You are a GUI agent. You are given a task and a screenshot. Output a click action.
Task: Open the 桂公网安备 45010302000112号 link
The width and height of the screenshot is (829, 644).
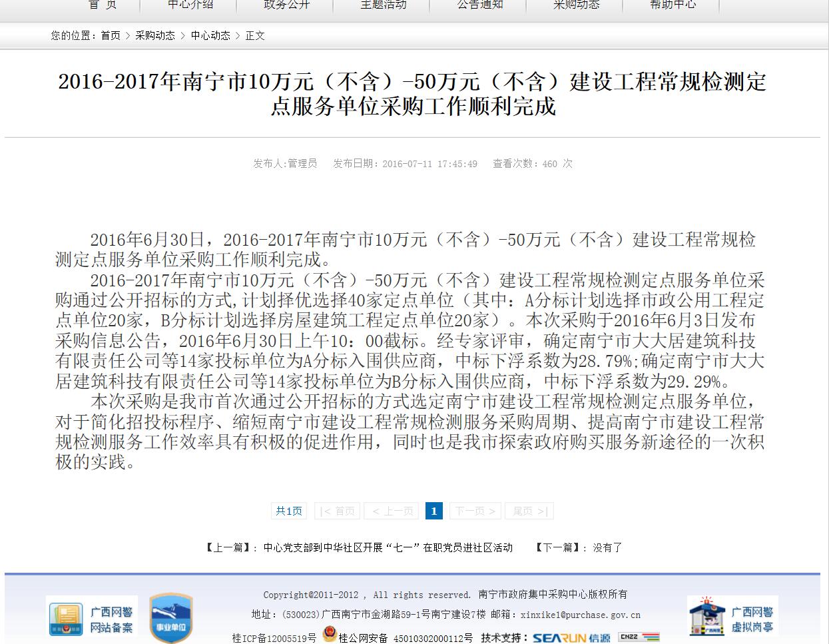point(406,638)
